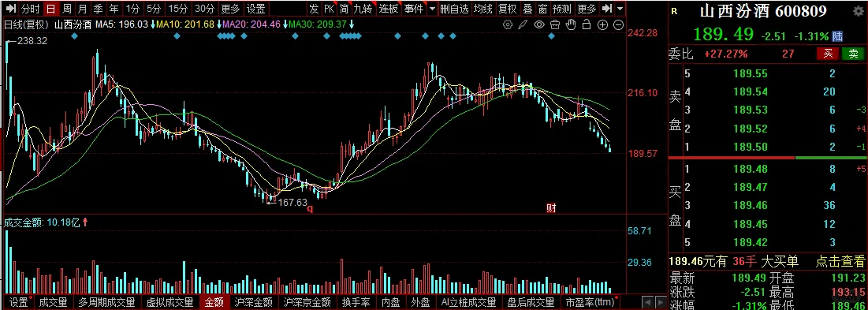Image resolution: width=868 pixels, height=310 pixels.
Task: Open the chart settings gear icon
Action: click(508, 24)
